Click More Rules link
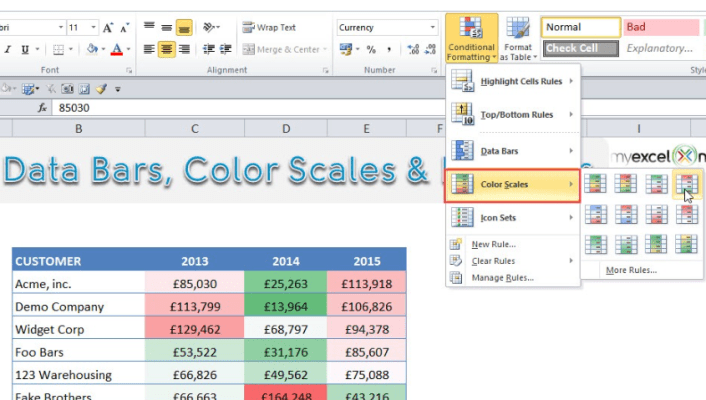Viewport: 706px width, 400px height. point(631,270)
